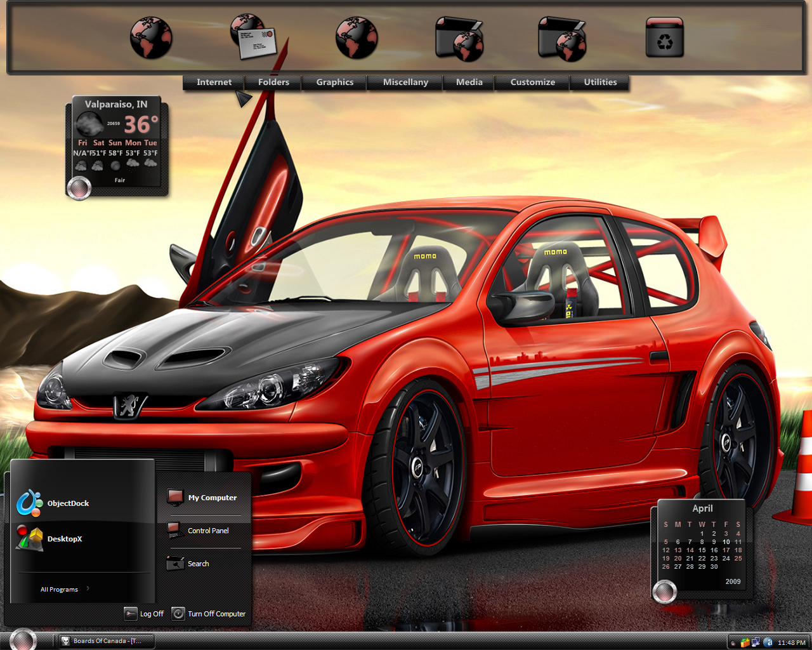Image resolution: width=812 pixels, height=650 pixels.
Task: Open the Customize dock tab
Action: tap(532, 83)
